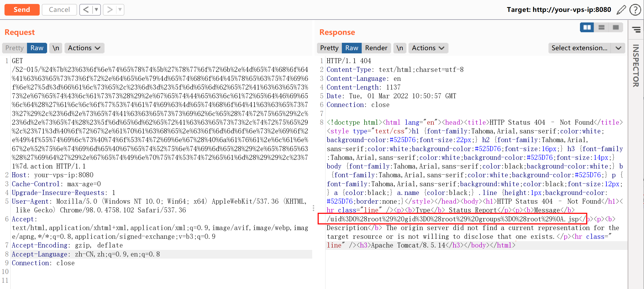Go forward with the history arrow
Image resolution: width=644 pixels, height=289 pixels.
pos(110,10)
